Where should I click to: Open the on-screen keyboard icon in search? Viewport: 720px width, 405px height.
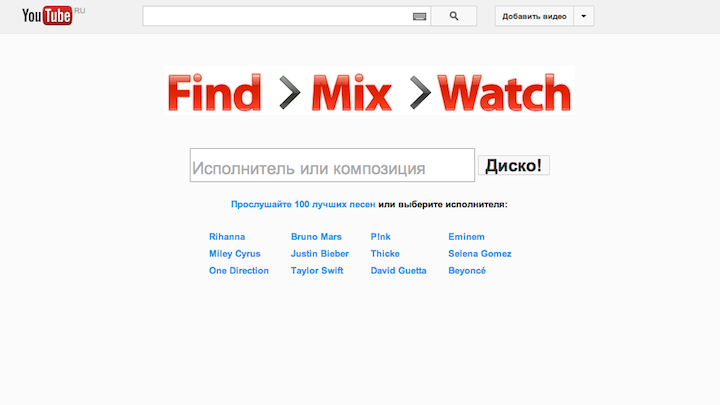click(x=419, y=17)
